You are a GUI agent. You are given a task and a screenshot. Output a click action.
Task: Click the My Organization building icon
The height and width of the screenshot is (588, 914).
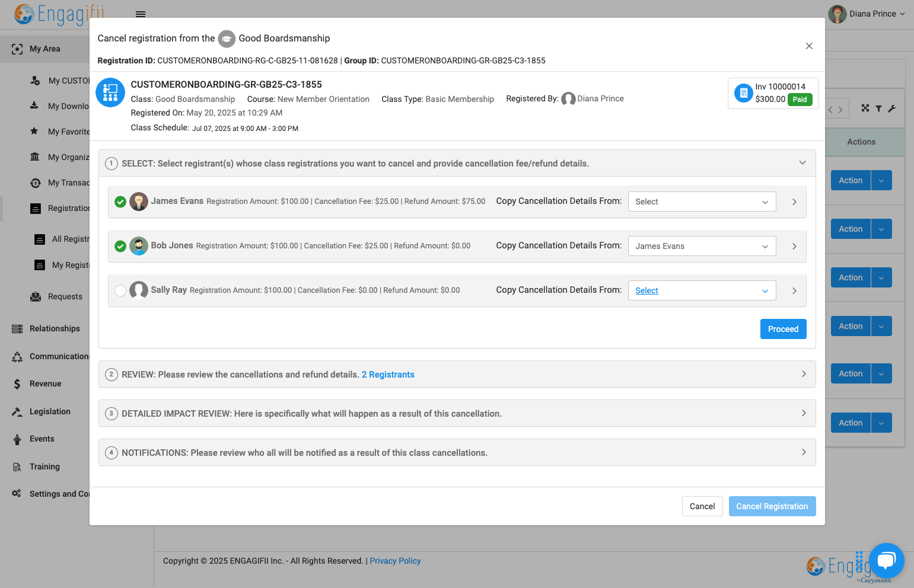coord(35,157)
